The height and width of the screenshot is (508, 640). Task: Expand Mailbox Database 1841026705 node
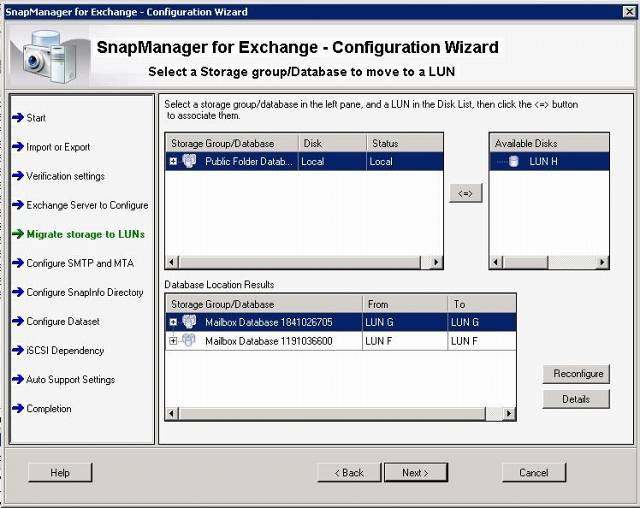pos(173,322)
